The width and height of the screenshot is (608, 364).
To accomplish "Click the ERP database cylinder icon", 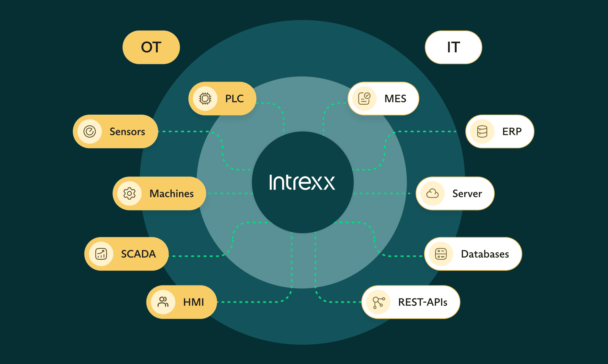I will 482,132.
